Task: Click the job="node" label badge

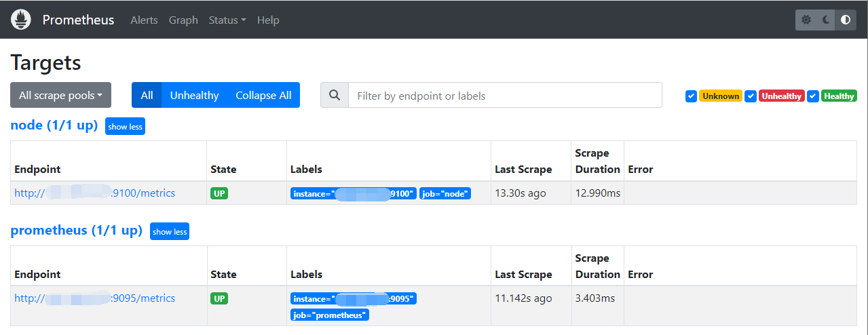Action: point(445,194)
